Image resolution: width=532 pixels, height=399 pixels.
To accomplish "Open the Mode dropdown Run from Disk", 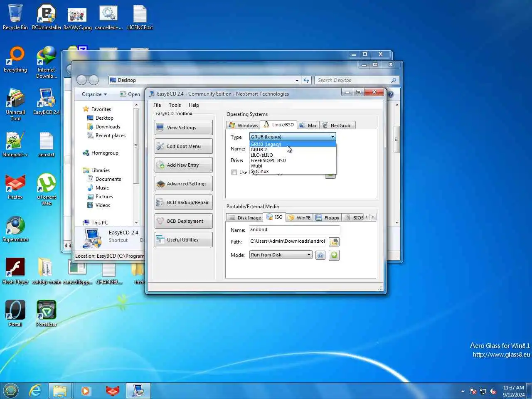I will coord(281,255).
